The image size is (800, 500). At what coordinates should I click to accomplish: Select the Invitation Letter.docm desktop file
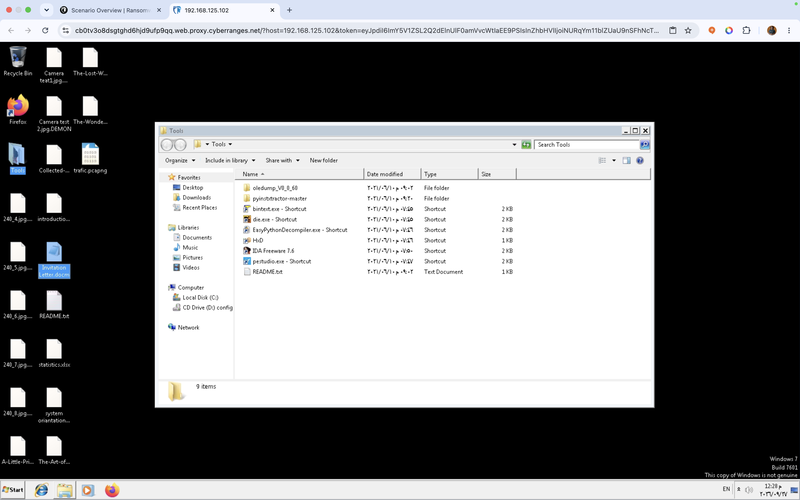tap(54, 260)
